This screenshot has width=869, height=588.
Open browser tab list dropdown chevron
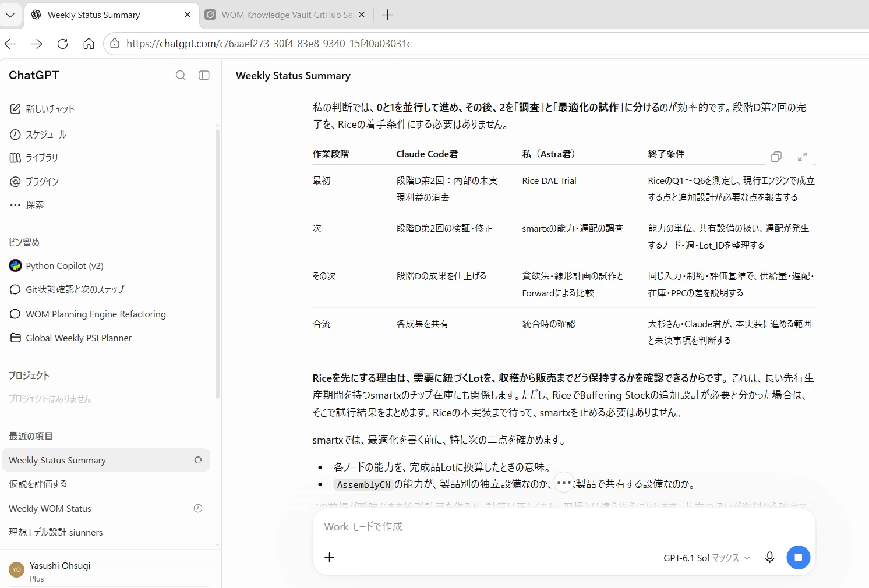click(10, 15)
